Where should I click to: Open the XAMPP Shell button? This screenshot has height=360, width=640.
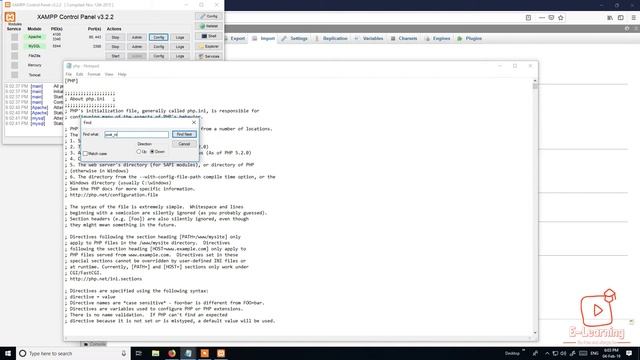click(x=209, y=36)
